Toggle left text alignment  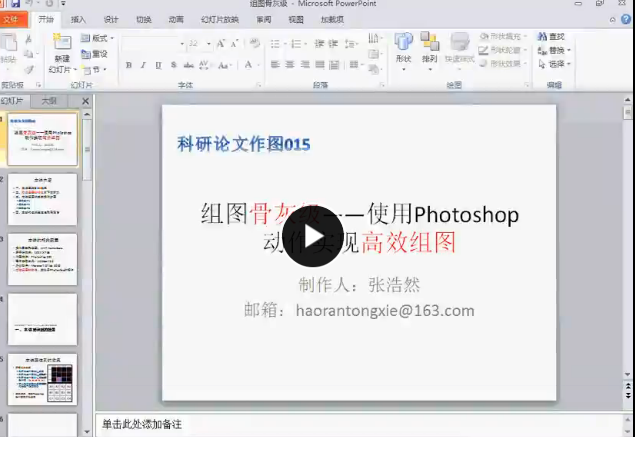pos(275,64)
